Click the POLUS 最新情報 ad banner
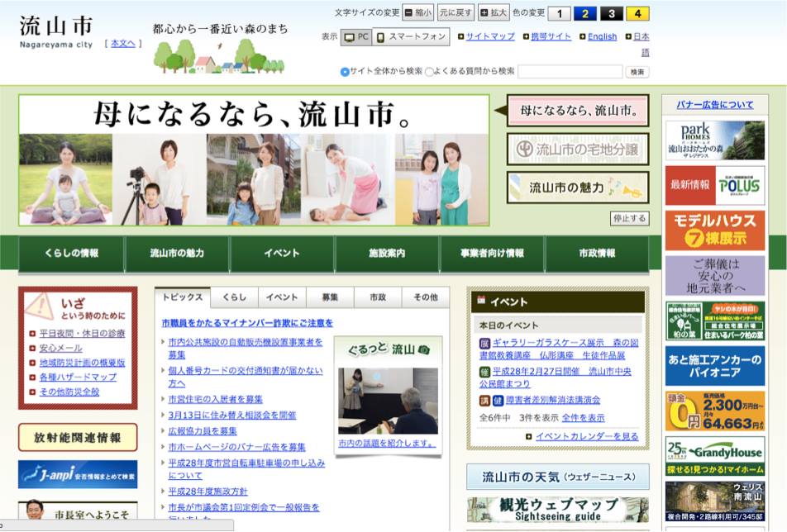787x532 pixels. (x=715, y=186)
